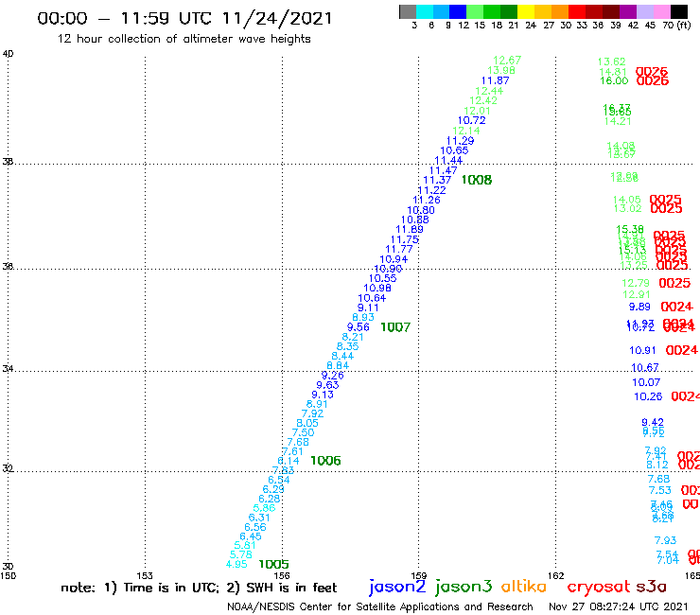Viewport: 700px width, 615px height.
Task: Click the altika satellite legend label
Action: [x=523, y=587]
